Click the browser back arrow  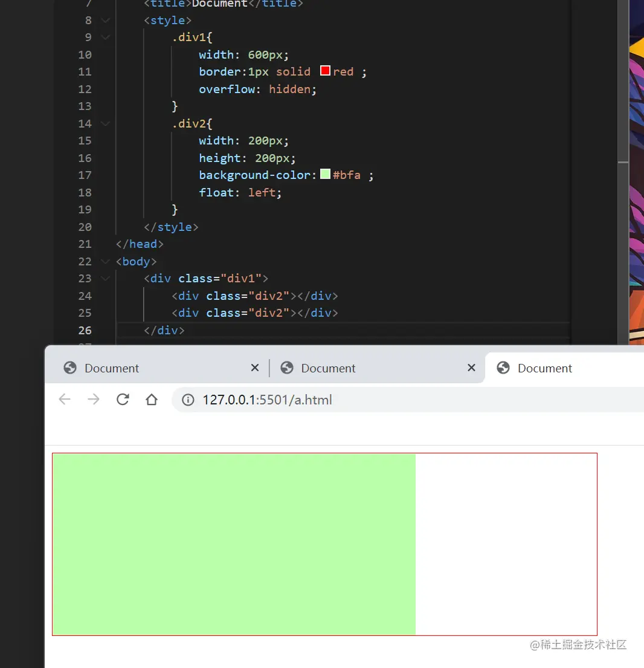(x=65, y=400)
